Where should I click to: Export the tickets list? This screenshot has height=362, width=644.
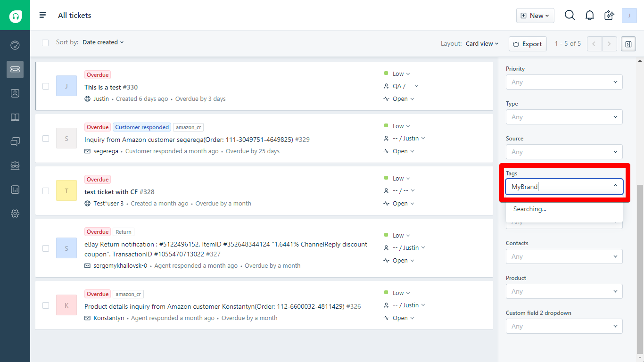(528, 44)
